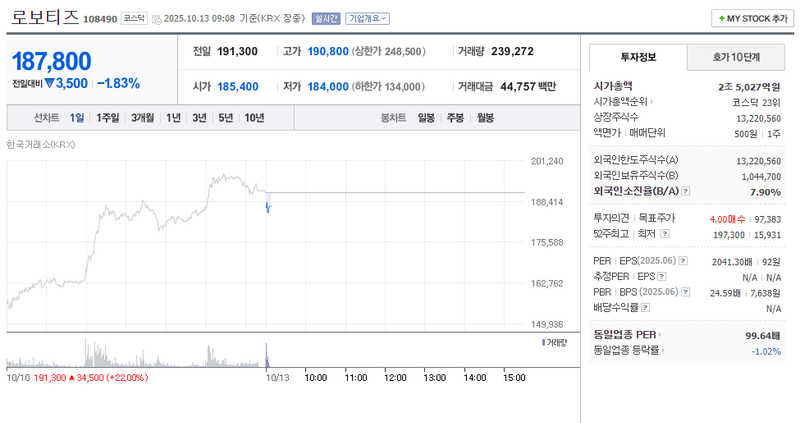Select the 1주일 line chart period
Viewport: 800px width, 423px height.
(107, 118)
